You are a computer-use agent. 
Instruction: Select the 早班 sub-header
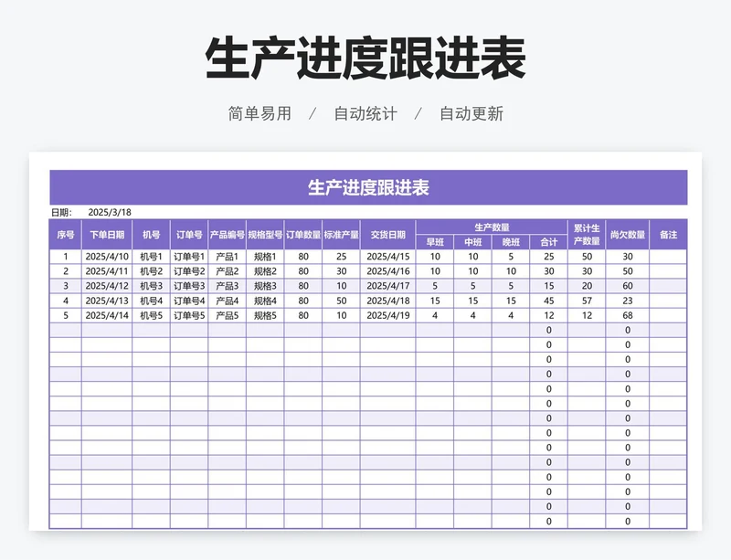435,242
